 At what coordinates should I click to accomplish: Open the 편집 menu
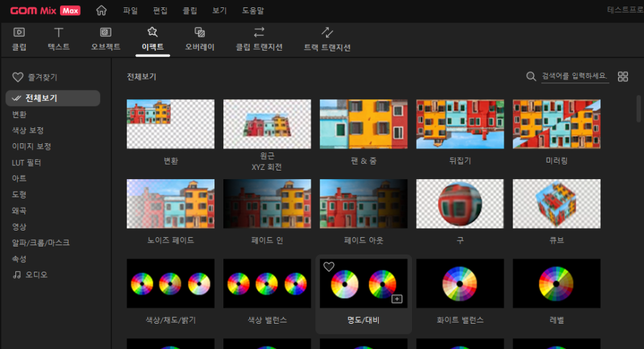coord(160,11)
